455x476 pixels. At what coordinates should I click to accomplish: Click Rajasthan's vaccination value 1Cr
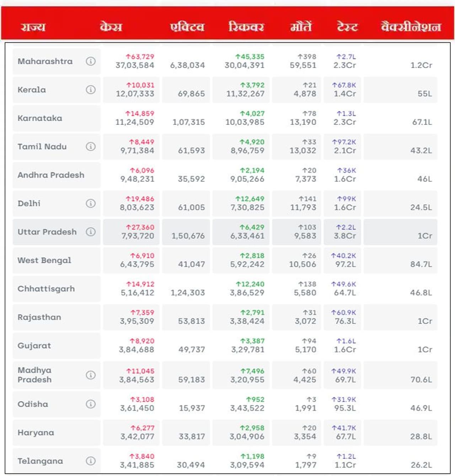click(425, 321)
